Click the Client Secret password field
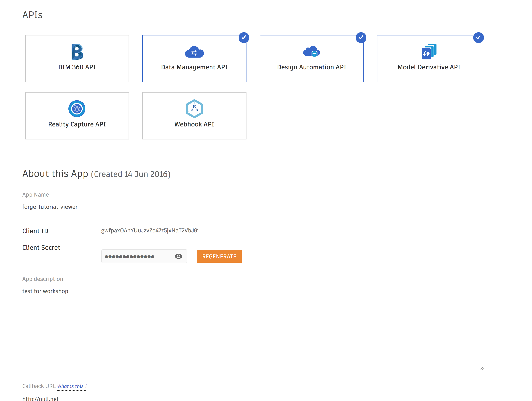Viewport: 532px width, 401px height. click(137, 256)
